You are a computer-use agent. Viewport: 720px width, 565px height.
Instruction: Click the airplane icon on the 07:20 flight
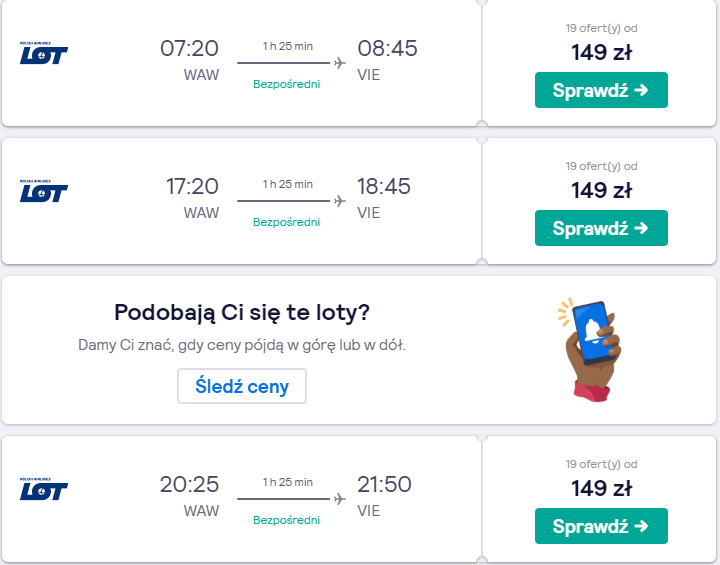[x=340, y=62]
